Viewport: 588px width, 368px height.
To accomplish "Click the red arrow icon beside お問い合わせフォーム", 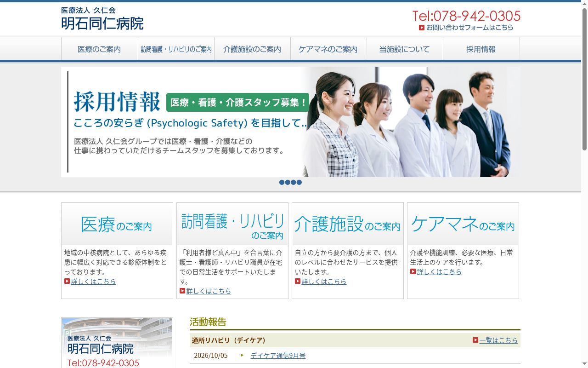I will click(x=422, y=28).
